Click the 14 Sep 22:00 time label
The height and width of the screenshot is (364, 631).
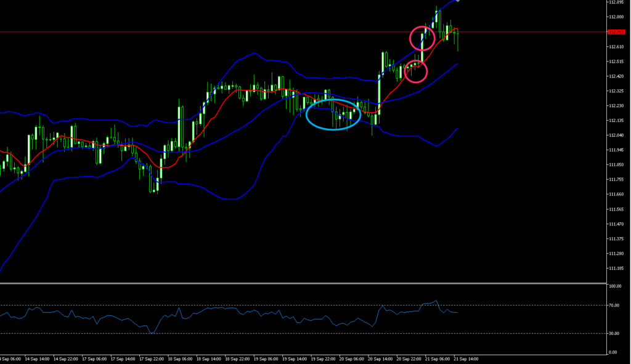click(x=65, y=359)
